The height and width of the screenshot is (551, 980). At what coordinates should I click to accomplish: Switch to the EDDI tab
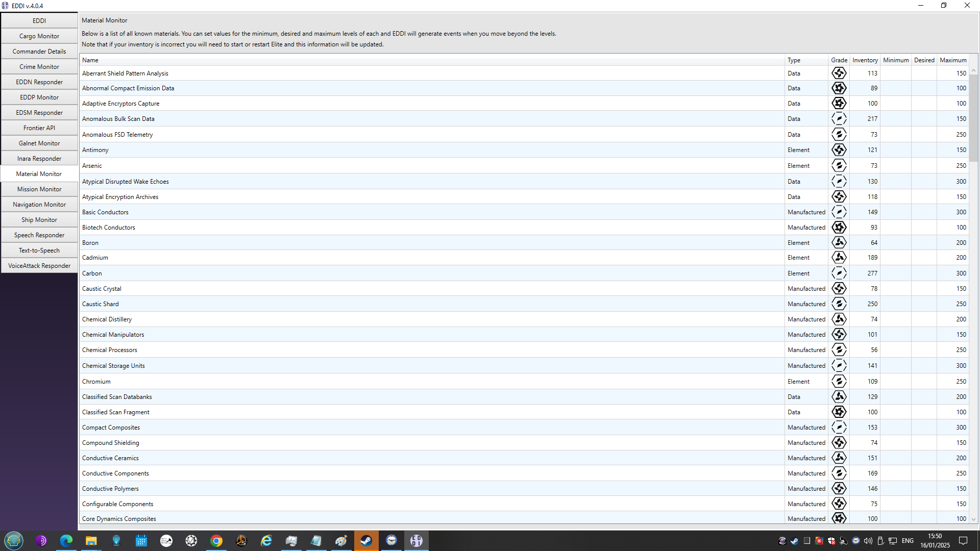pyautogui.click(x=39, y=20)
